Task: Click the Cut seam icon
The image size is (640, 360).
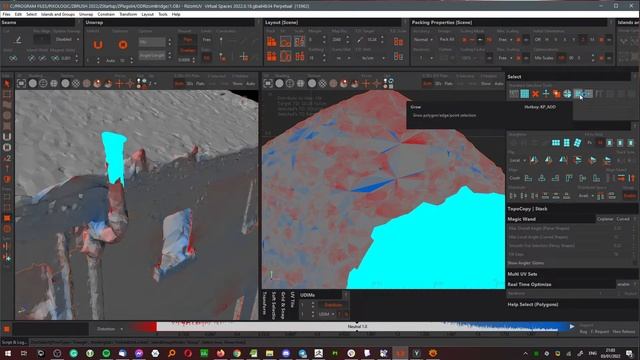Action: tap(18, 40)
